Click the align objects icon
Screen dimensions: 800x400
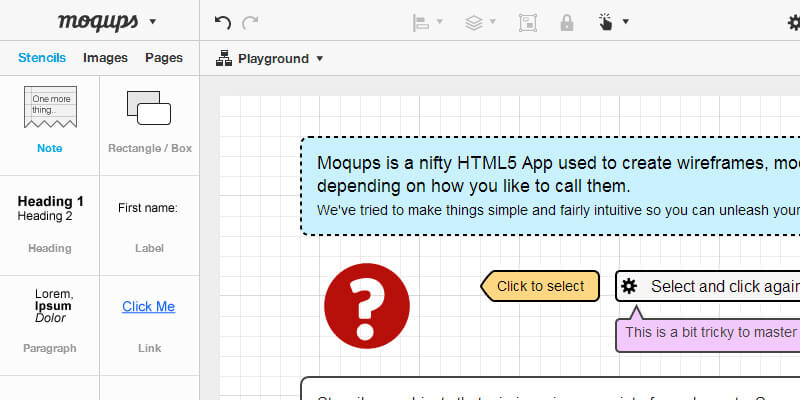tap(421, 22)
